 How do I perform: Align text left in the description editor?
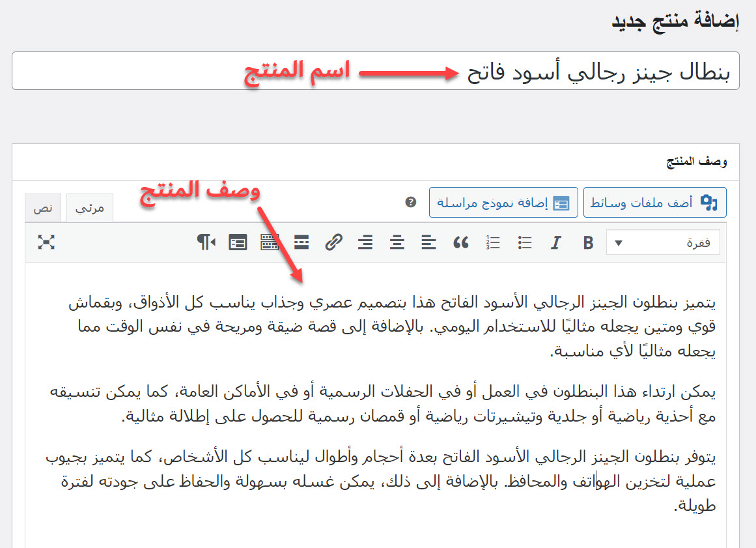click(x=428, y=243)
